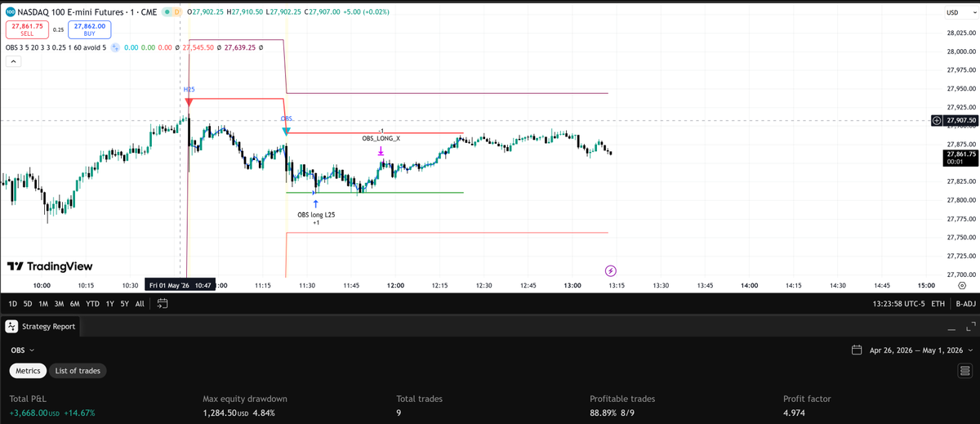Click the 27,639.25 legend value
The height and width of the screenshot is (424, 980).
(x=238, y=47)
